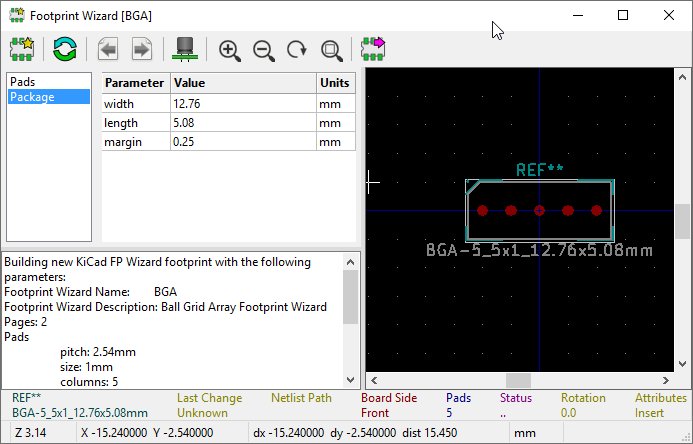The height and width of the screenshot is (444, 693).
Task: Close the Footprint Wizard window
Action: pos(669,15)
